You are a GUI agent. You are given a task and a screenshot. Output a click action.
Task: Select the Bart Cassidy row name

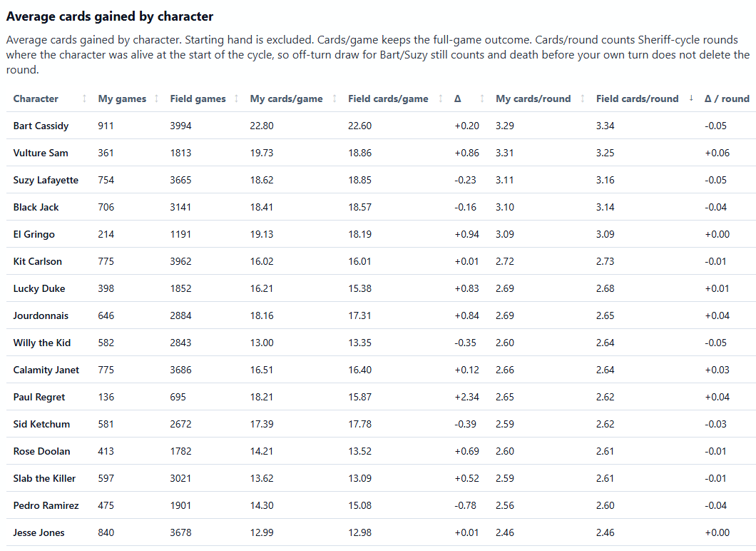[x=41, y=126]
